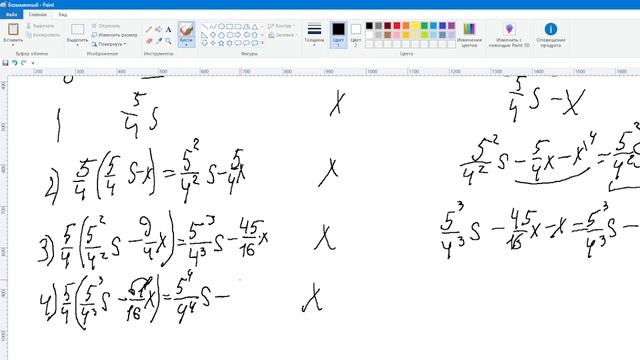Open the shape Outline (Контур) dropdown
Viewport: 640px width, 360px height.
[x=282, y=26]
